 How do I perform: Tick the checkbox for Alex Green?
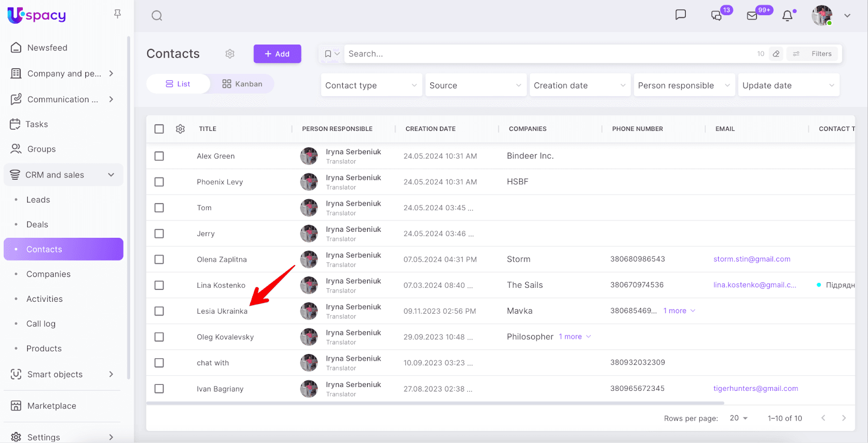(x=159, y=156)
